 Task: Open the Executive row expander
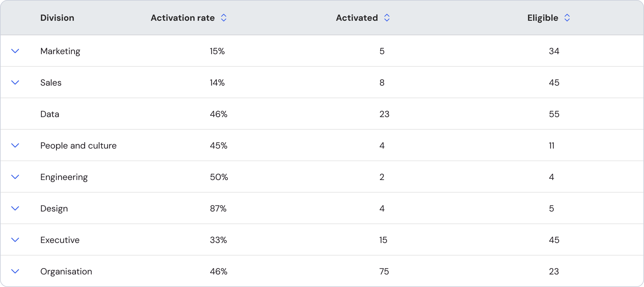[15, 240]
